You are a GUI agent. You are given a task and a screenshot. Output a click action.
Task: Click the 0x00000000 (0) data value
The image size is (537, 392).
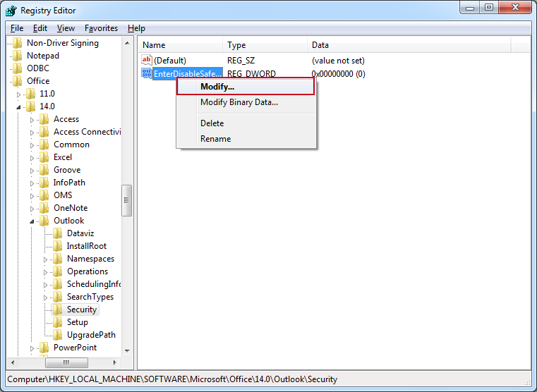338,73
